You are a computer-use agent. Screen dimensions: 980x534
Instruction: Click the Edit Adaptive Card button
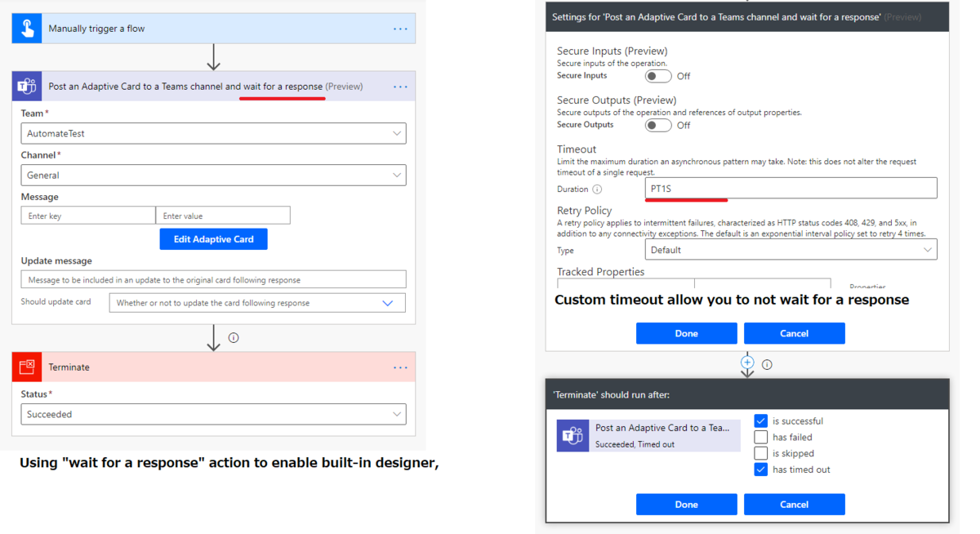tap(213, 239)
